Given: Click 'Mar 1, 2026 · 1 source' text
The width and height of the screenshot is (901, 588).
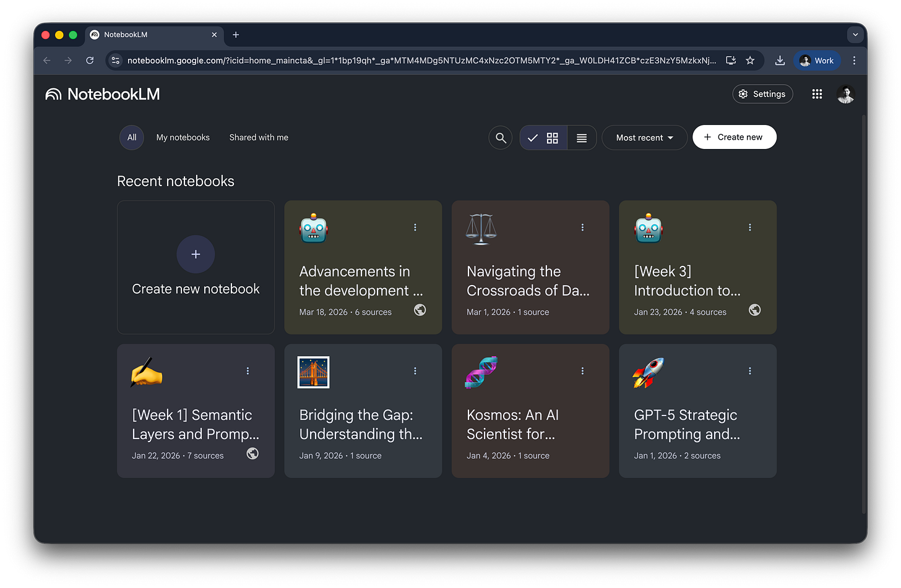Looking at the screenshot, I should coord(508,312).
